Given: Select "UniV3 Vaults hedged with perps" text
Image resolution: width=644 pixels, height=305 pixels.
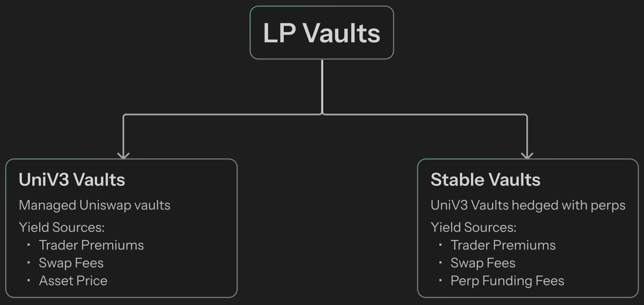Looking at the screenshot, I should (x=528, y=205).
